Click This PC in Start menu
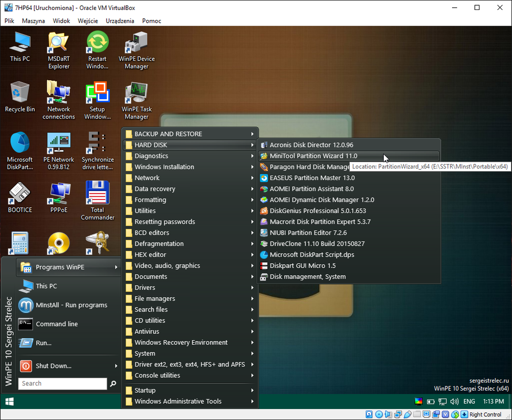The image size is (512, 420). pyautogui.click(x=68, y=286)
